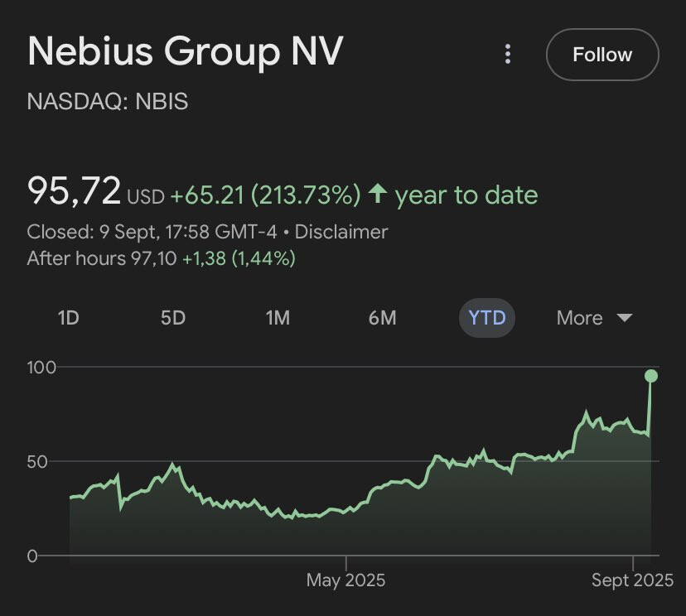This screenshot has height=616, width=686.
Task: Select the highlighted YTD range
Action: click(x=487, y=318)
